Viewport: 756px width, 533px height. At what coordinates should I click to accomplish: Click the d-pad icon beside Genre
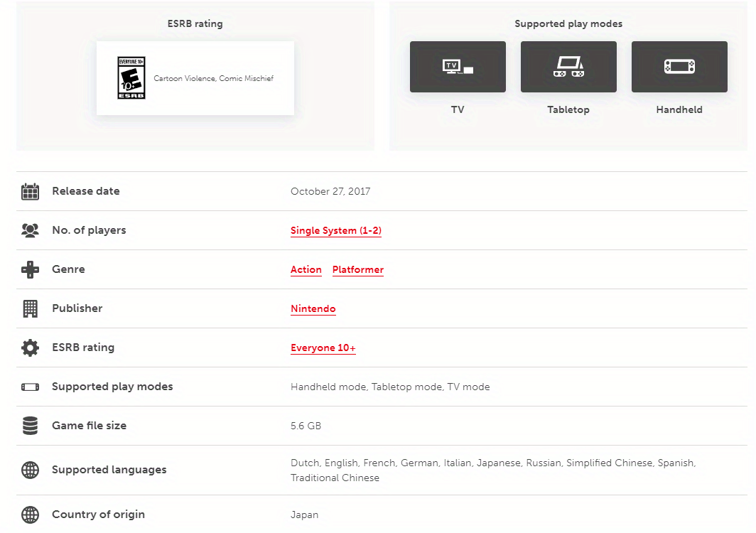(x=30, y=269)
